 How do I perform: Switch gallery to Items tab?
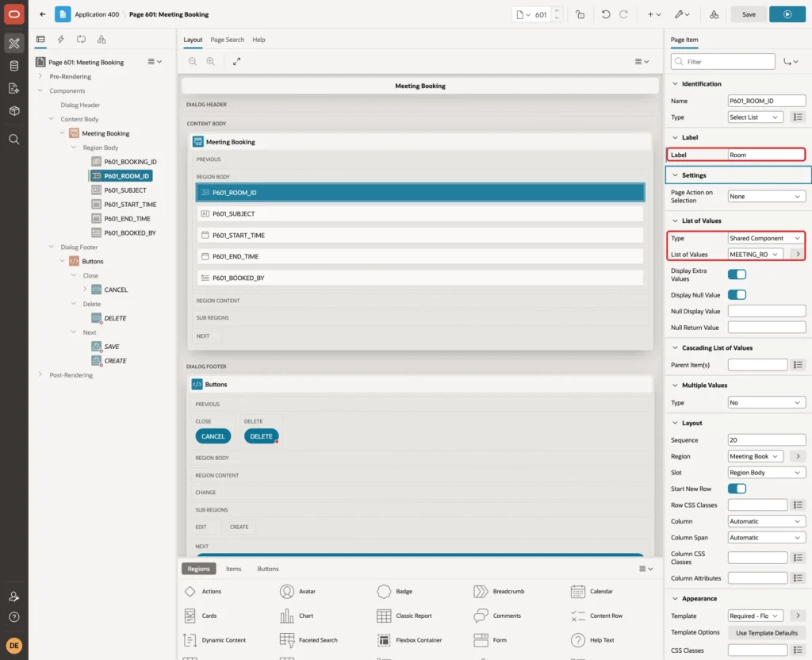[x=234, y=569]
